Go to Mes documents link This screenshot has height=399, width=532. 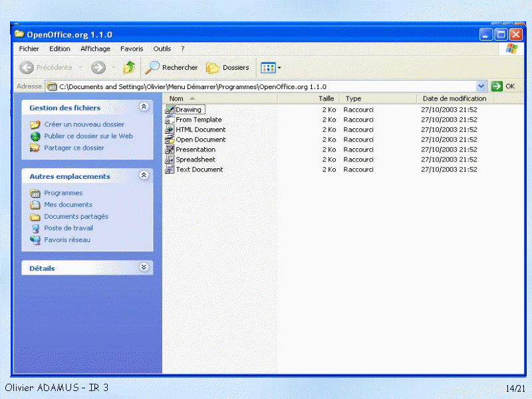click(x=68, y=205)
